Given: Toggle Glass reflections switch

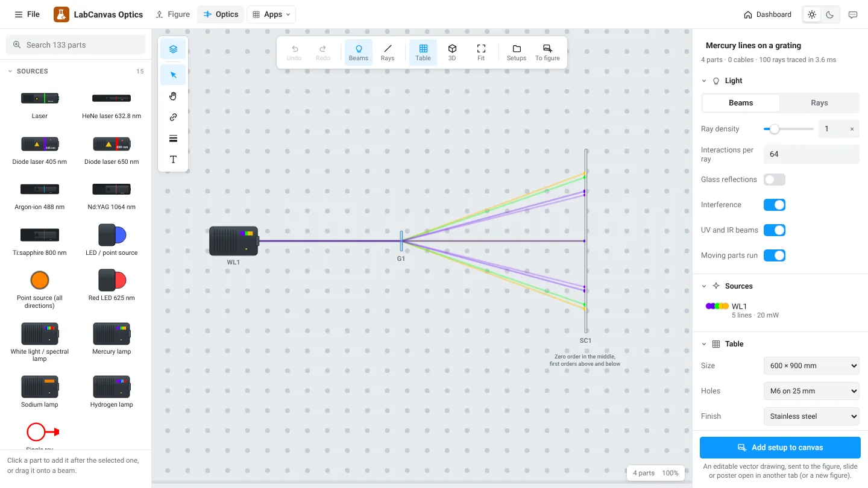Looking at the screenshot, I should pos(775,180).
